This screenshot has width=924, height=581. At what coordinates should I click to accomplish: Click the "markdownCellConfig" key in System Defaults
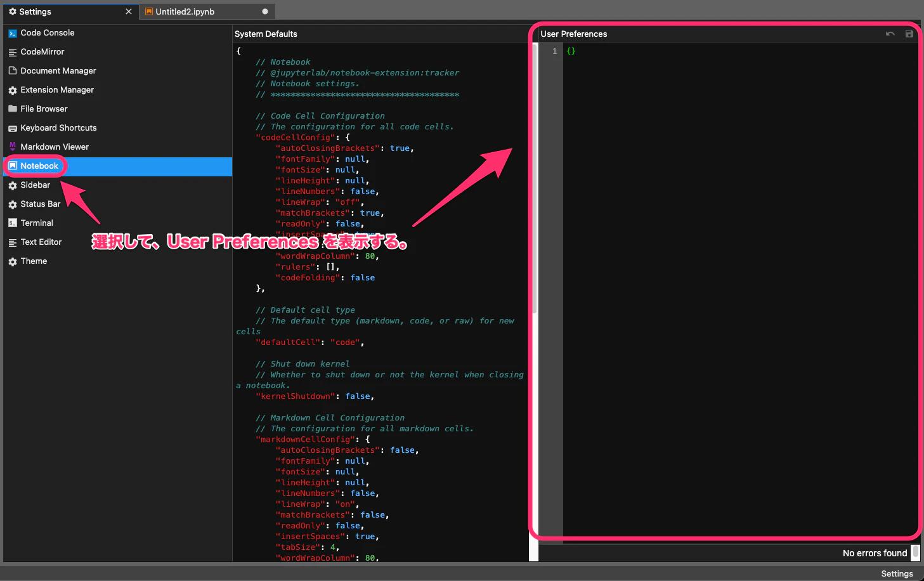306,440
